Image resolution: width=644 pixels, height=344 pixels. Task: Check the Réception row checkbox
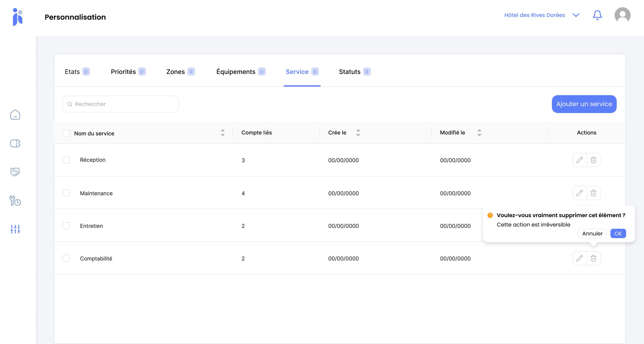coord(66,160)
